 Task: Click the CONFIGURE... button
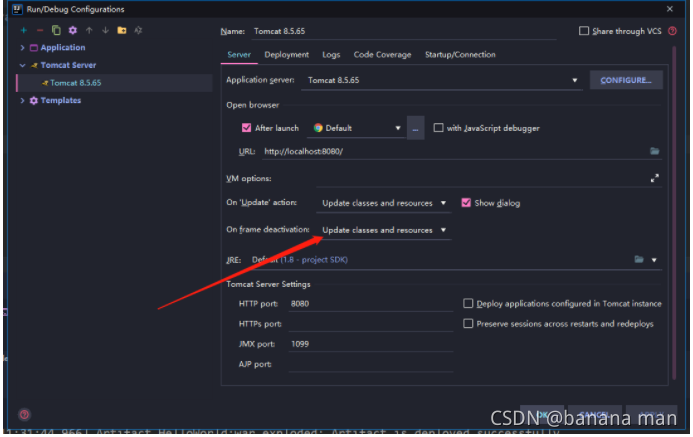pyautogui.click(x=626, y=80)
